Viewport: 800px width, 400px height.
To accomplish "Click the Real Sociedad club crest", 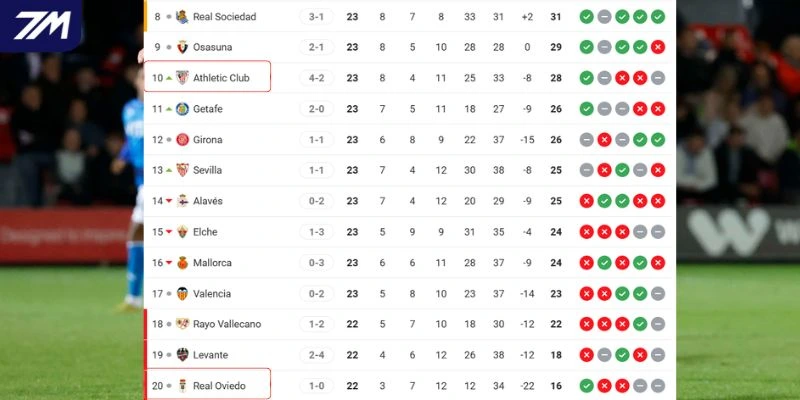I will [182, 17].
